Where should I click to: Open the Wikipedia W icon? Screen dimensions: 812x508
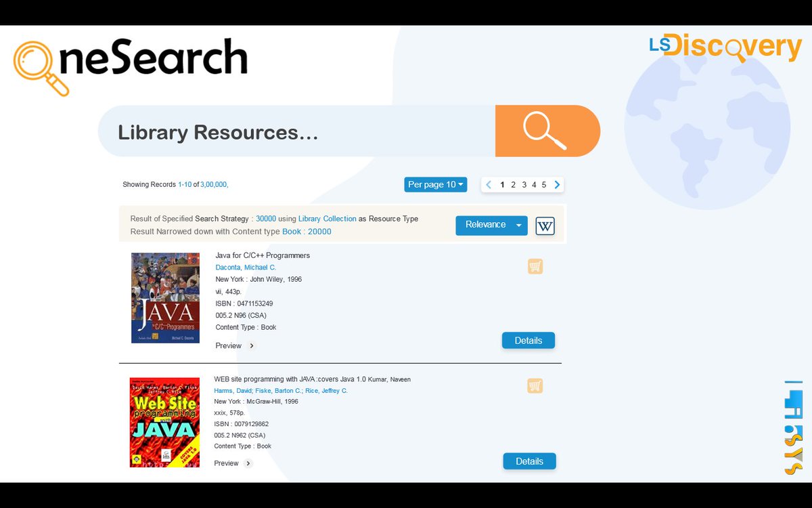coord(545,226)
